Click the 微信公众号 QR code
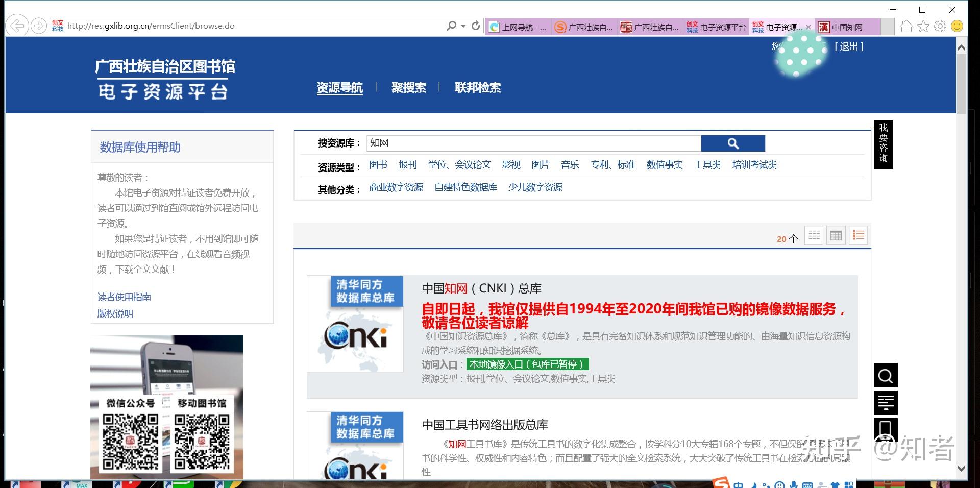 131,442
